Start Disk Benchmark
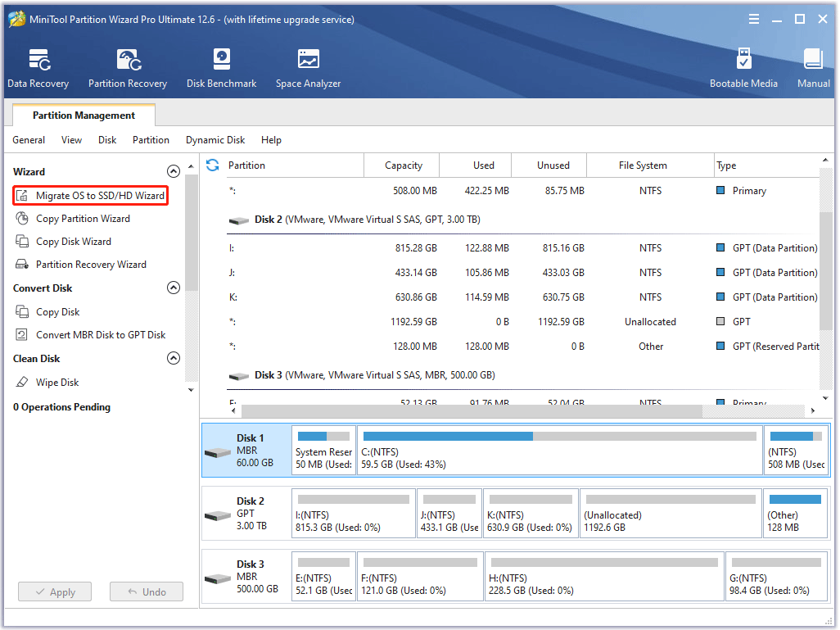840x630 pixels. pyautogui.click(x=221, y=68)
